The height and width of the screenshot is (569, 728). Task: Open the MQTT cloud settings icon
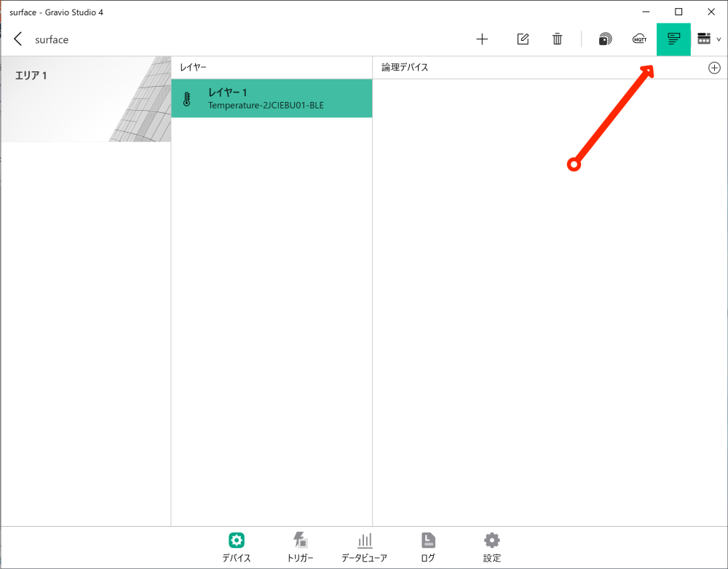click(639, 39)
